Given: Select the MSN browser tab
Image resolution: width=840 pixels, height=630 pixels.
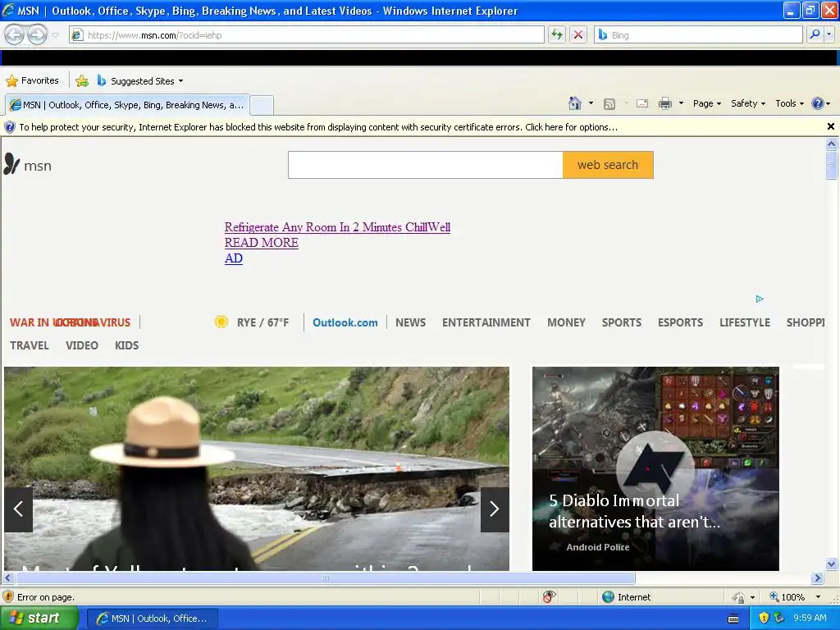Looking at the screenshot, I should 127,105.
